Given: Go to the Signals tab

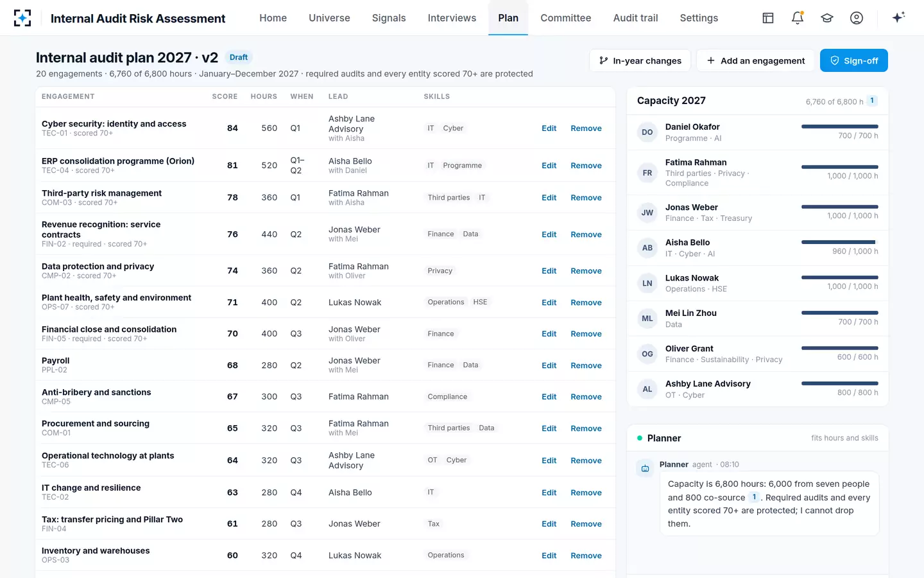Looking at the screenshot, I should tap(389, 18).
